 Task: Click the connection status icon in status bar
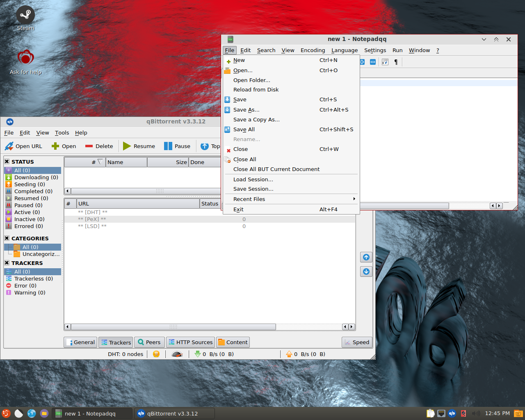[156, 354]
